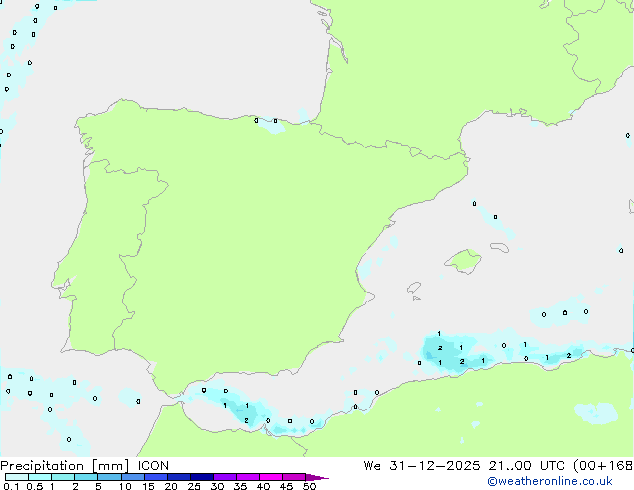Open the weatheronline.co.uk copyright link
634x490 pixels.
point(550,481)
